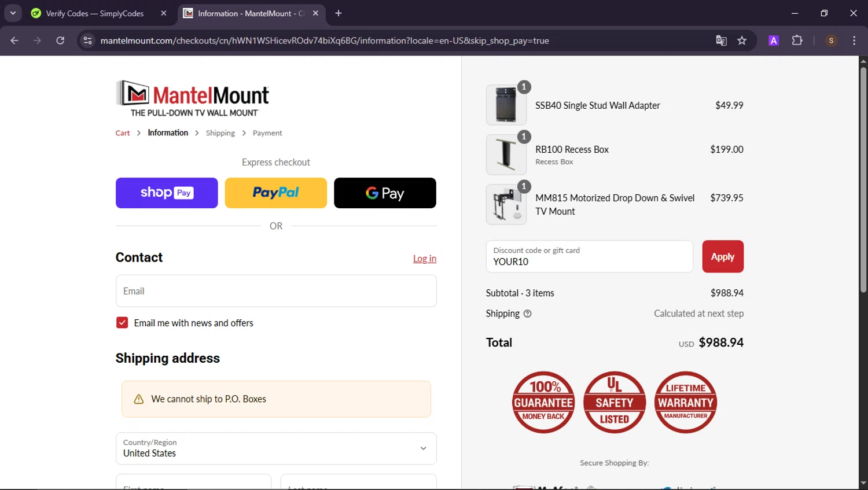Click the Lifetime Warranty Manufacturer badge
The image size is (868, 490).
686,403
